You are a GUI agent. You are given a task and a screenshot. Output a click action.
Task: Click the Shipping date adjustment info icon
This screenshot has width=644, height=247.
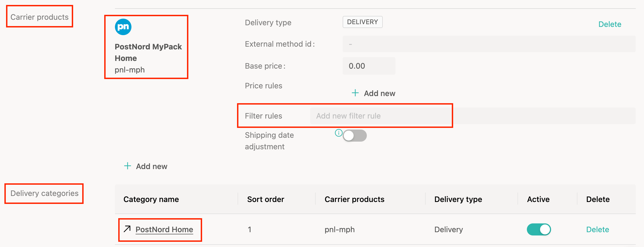[338, 133]
